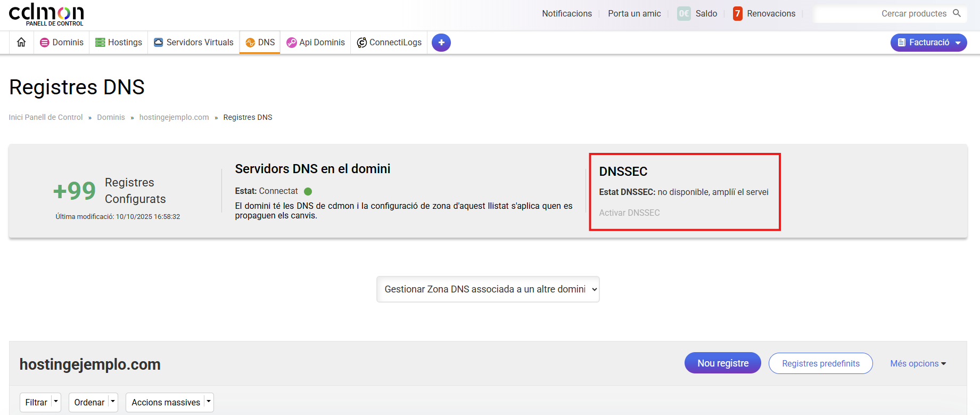The image size is (980, 415).
Task: Open the Filtrar dropdown arrow
Action: click(x=56, y=402)
